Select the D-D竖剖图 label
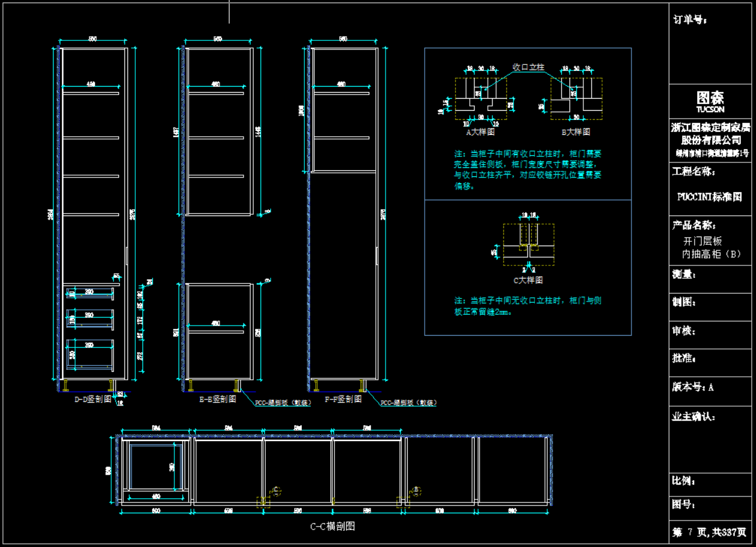756x547 pixels. coord(93,399)
